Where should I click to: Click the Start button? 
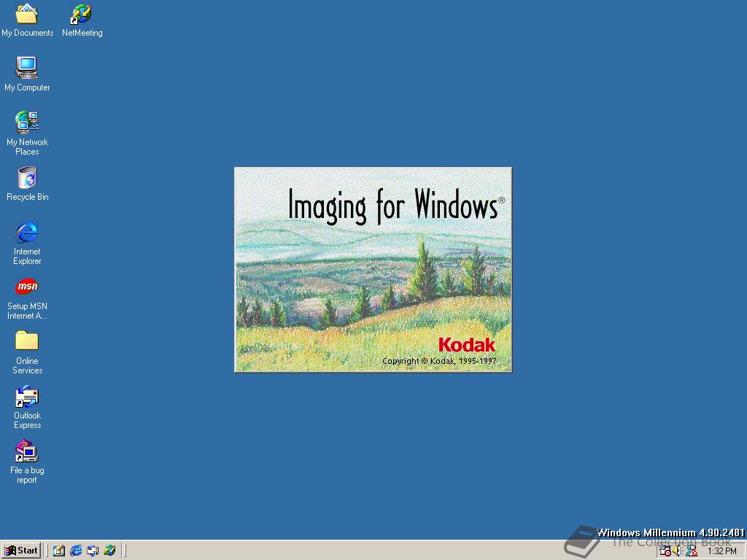(21, 551)
